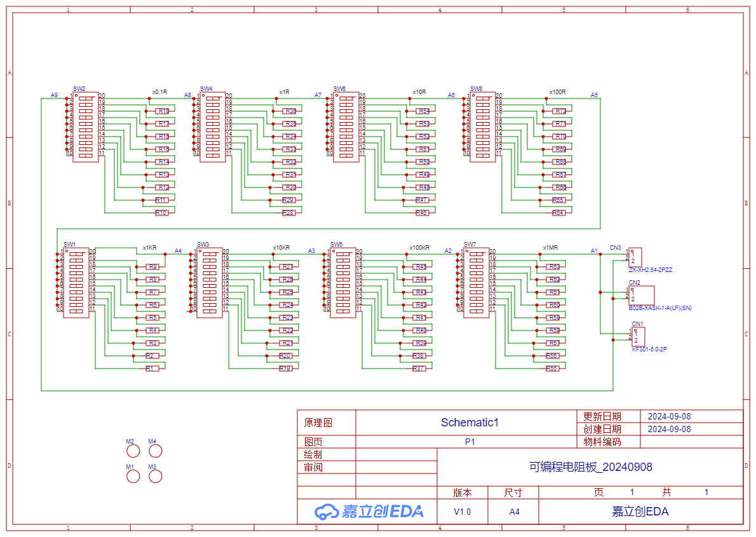Click the x0.1R label

coord(159,92)
